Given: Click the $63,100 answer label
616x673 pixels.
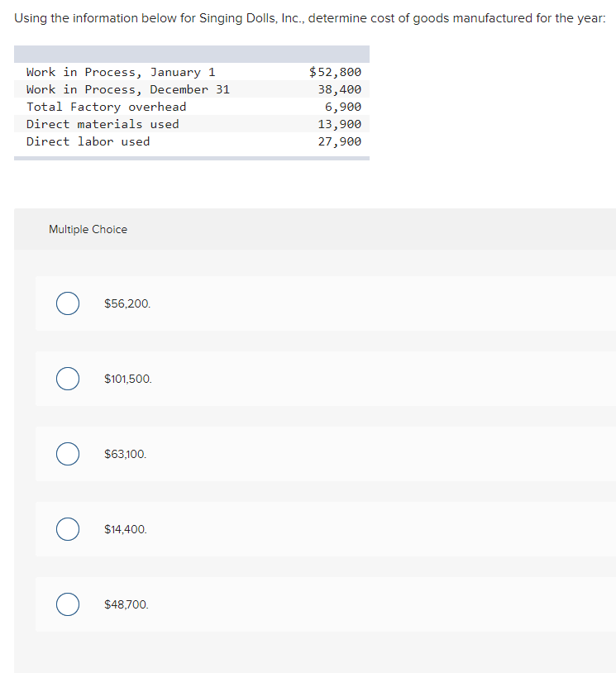Looking at the screenshot, I should click(x=126, y=454).
